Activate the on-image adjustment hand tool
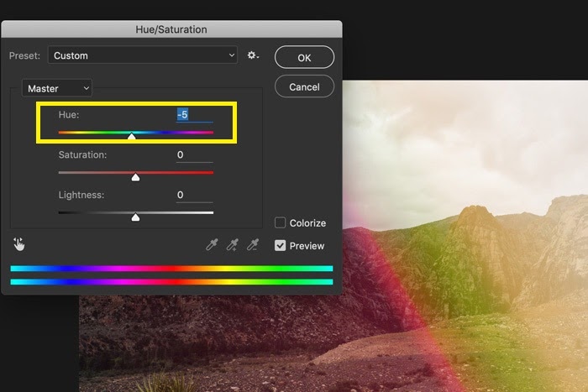The image size is (588, 392). click(x=19, y=244)
